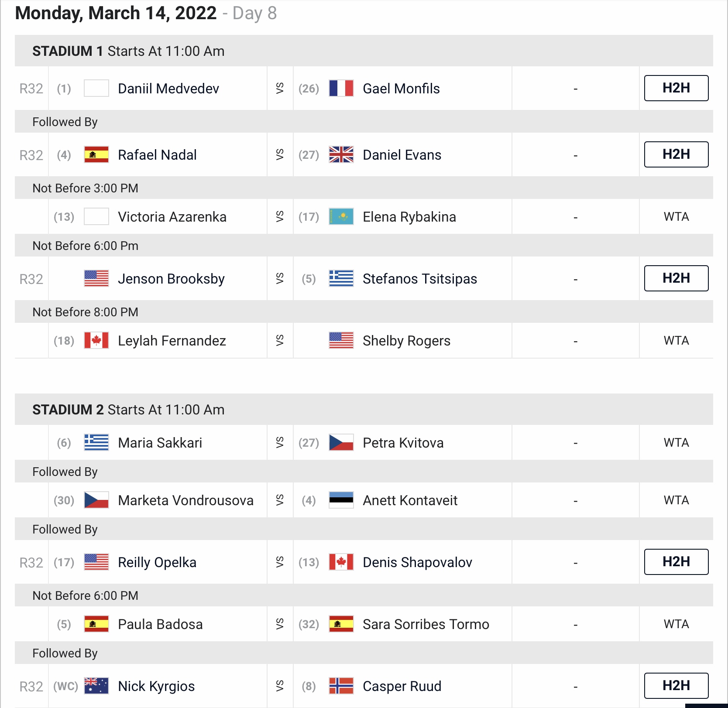Click the Norwegian flag beside Casper Ruud

[341, 686]
